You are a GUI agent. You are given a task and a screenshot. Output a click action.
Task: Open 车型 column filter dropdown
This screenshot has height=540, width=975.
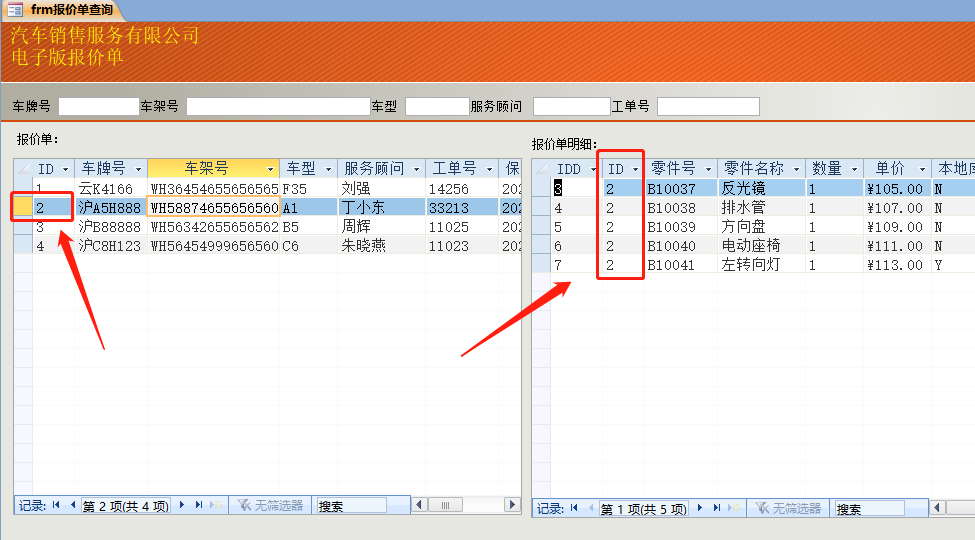point(328,169)
